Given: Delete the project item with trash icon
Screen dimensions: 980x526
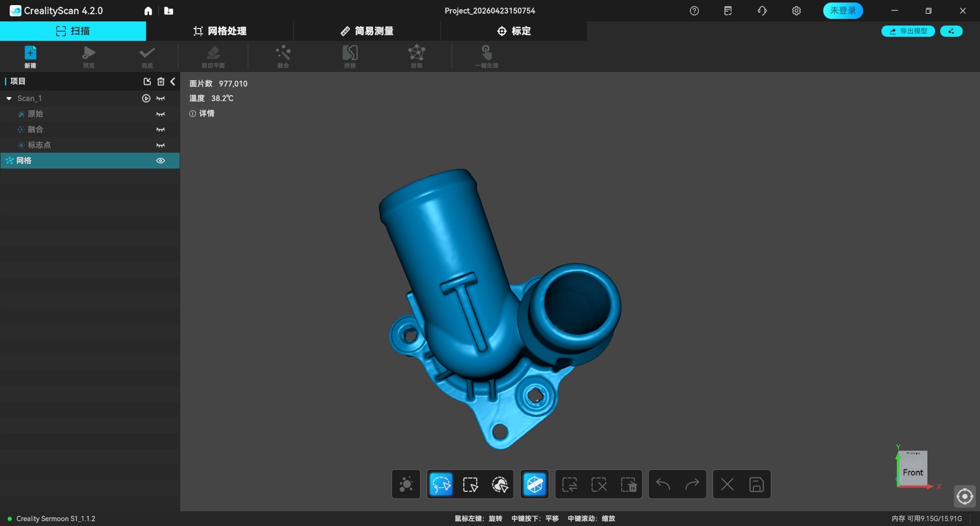Looking at the screenshot, I should click(x=161, y=81).
